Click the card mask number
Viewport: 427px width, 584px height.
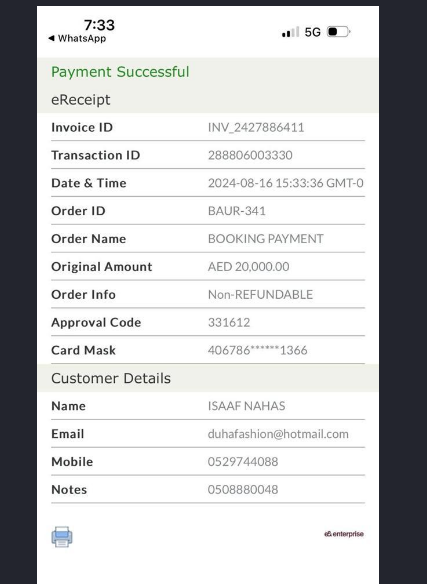click(x=257, y=350)
